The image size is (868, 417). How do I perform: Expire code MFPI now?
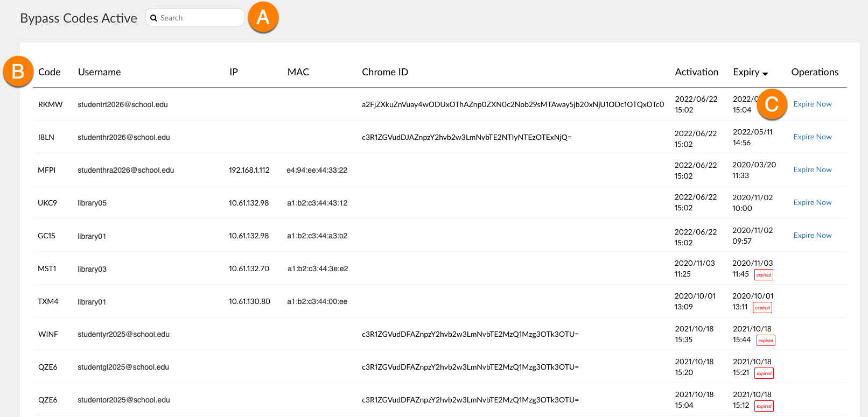(x=812, y=169)
